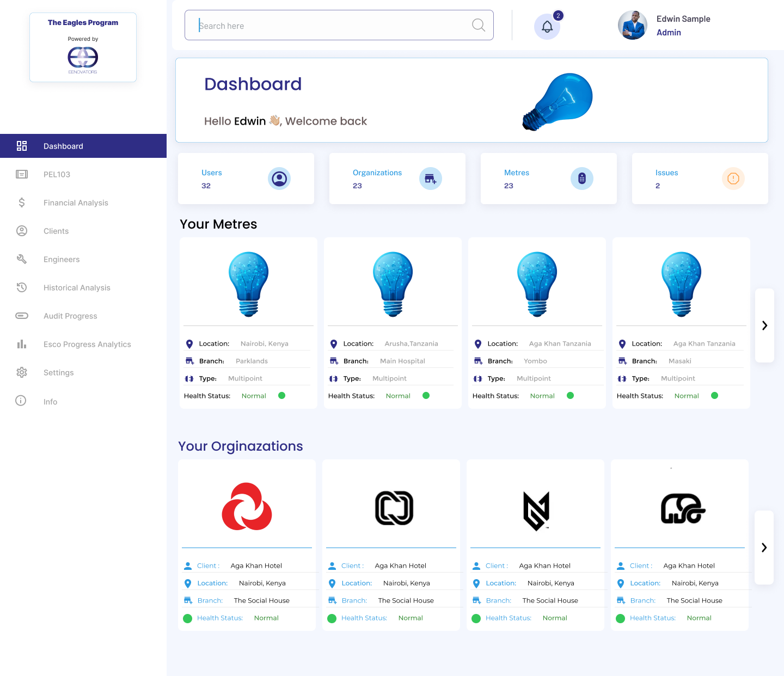The image size is (784, 676).
Task: Click the Audit Progress bar icon
Action: click(x=22, y=316)
